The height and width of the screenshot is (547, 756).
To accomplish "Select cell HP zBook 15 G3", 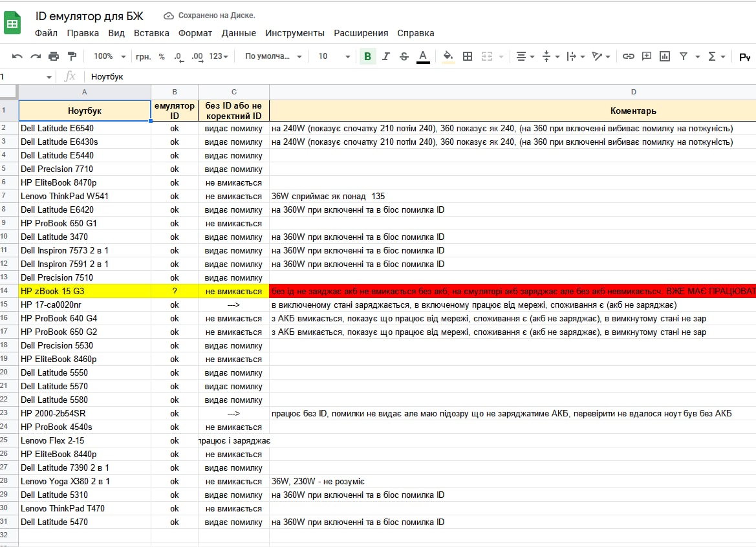I will tap(84, 291).
